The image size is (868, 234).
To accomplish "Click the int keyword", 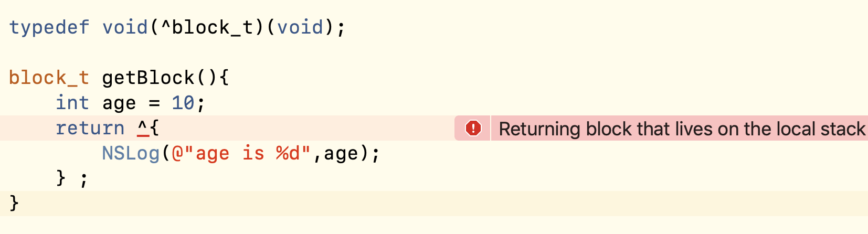I will pos(72,103).
